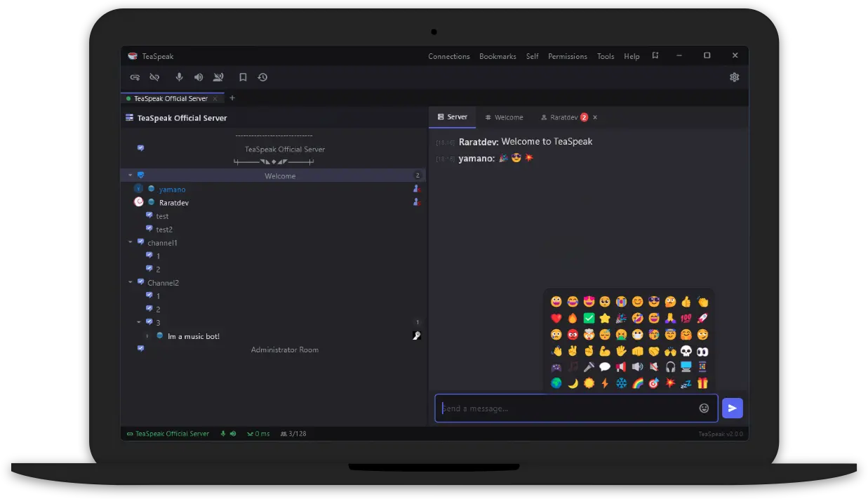Click the 0 ms ping status
Viewport: 868px width, 499px height.
click(x=258, y=434)
